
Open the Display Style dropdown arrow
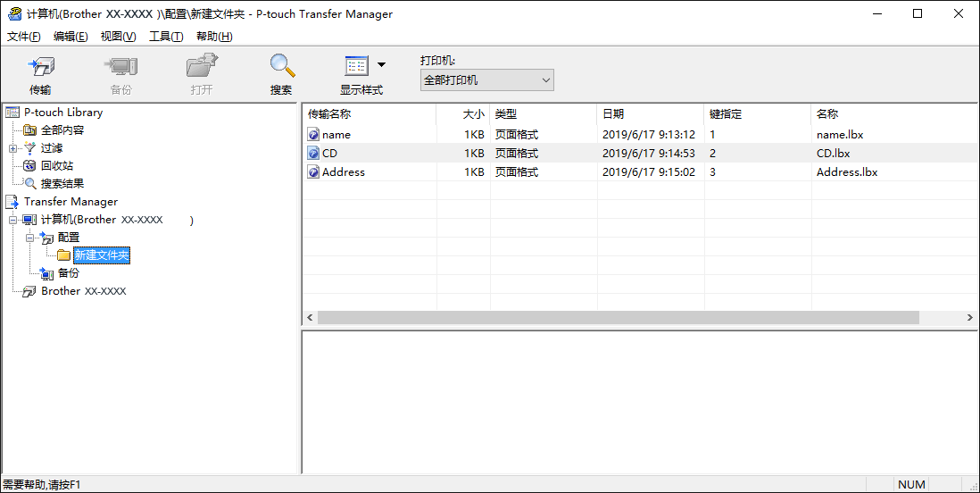point(381,64)
